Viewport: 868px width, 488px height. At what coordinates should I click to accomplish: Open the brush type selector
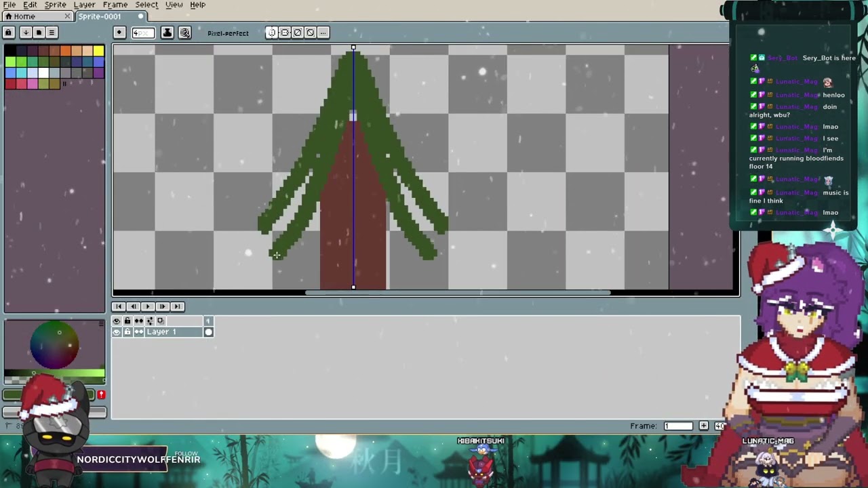(119, 33)
